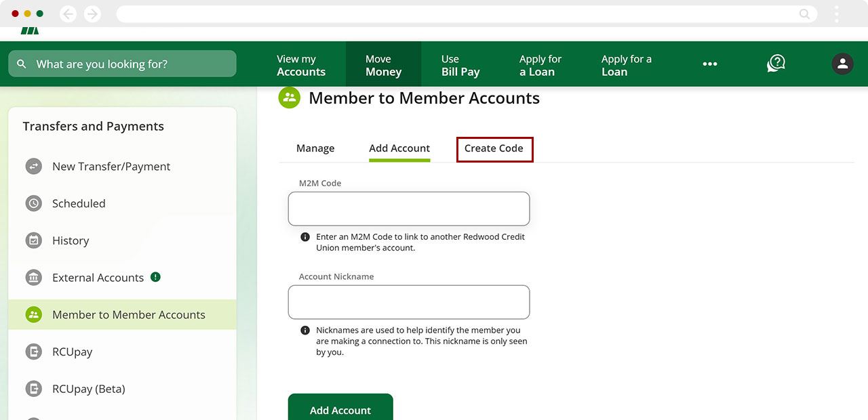Image resolution: width=868 pixels, height=420 pixels.
Task: Click the browser vertical dots menu
Action: pos(837,14)
